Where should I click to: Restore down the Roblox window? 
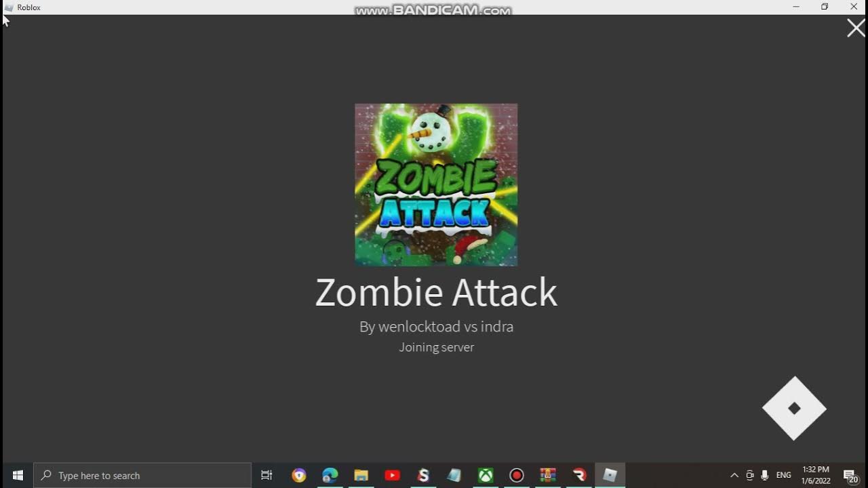[x=825, y=7]
